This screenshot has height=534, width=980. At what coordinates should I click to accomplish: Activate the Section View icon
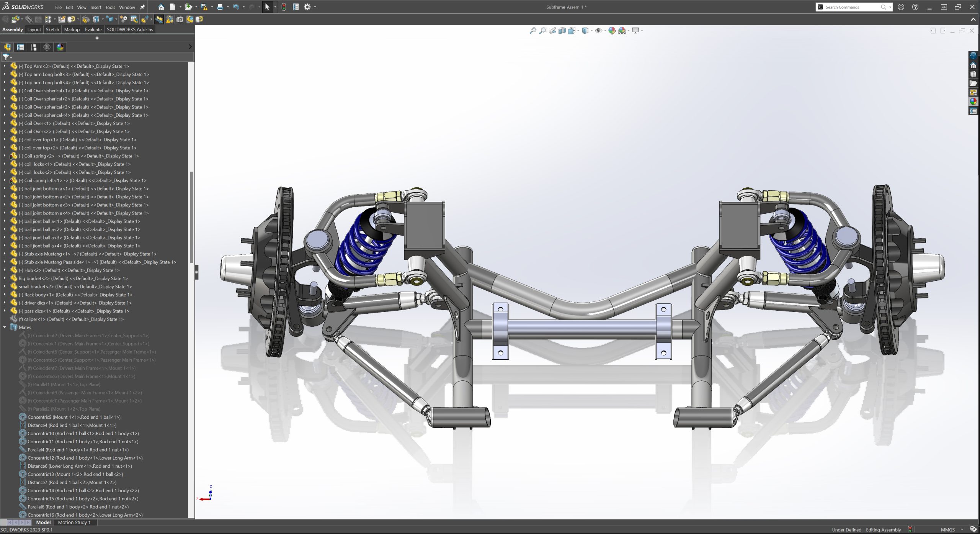562,31
